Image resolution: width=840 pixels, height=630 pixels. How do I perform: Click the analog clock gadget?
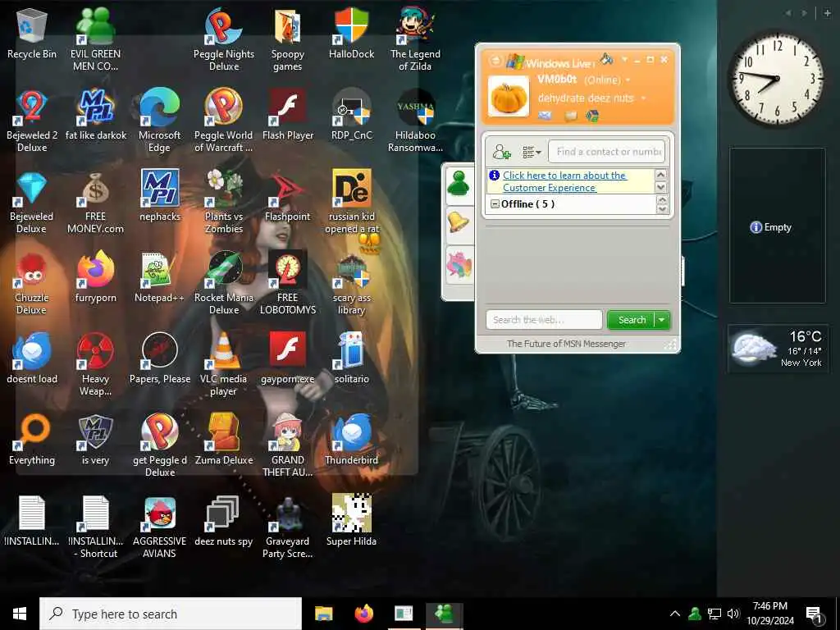pos(778,79)
